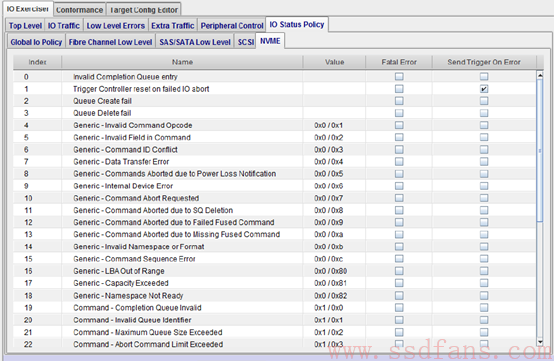Check Fatal Error for Namespace Not Ready

pos(399,296)
